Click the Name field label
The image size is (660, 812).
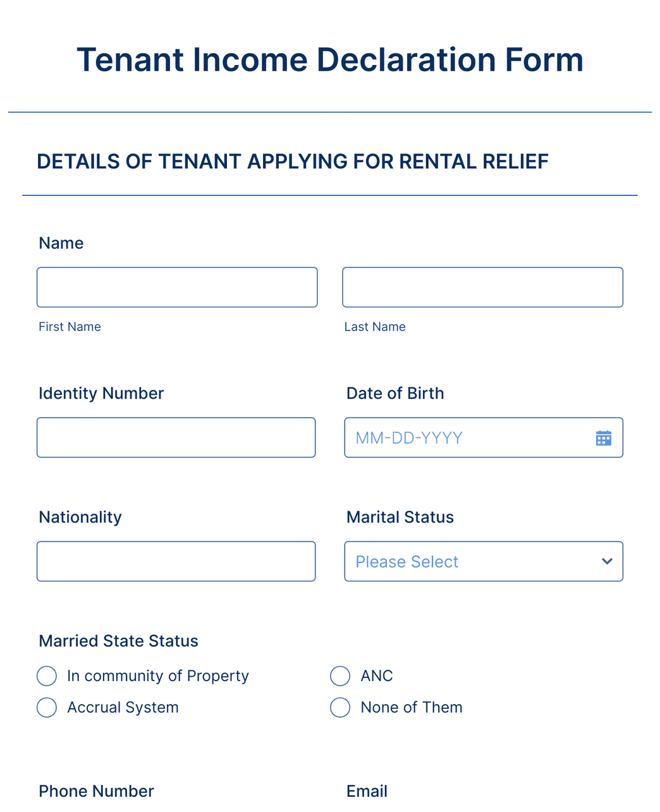pyautogui.click(x=61, y=243)
